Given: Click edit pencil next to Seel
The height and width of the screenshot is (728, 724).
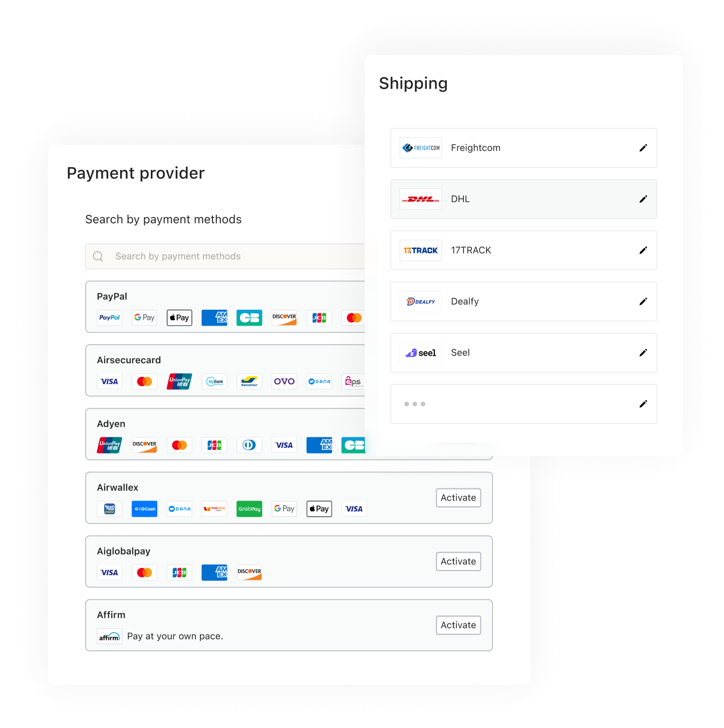Looking at the screenshot, I should coord(643,353).
